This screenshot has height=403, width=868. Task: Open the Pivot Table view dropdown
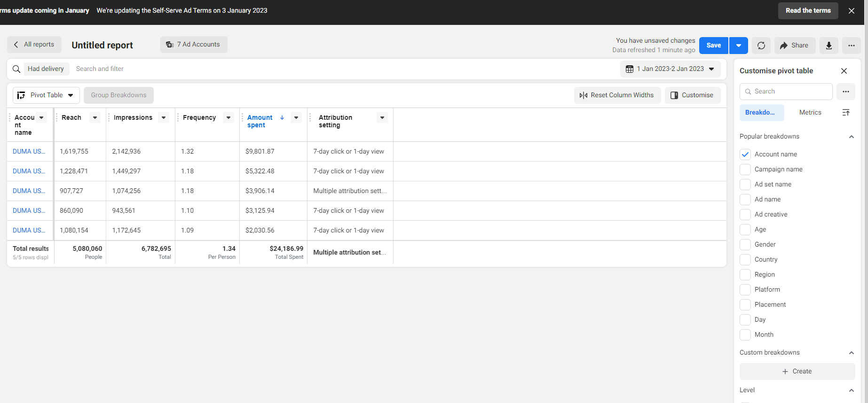click(x=46, y=95)
